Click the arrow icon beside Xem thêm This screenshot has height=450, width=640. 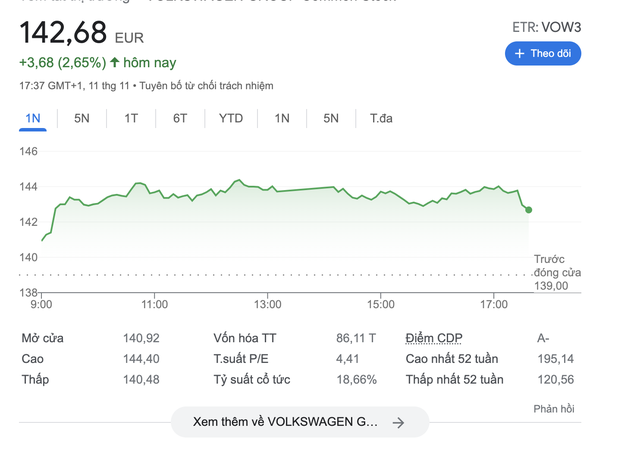[x=398, y=423]
